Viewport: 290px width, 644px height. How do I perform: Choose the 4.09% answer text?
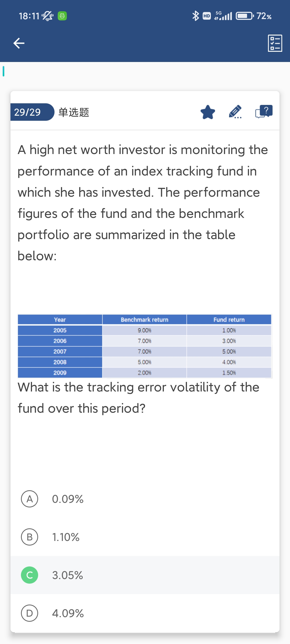tap(68, 613)
